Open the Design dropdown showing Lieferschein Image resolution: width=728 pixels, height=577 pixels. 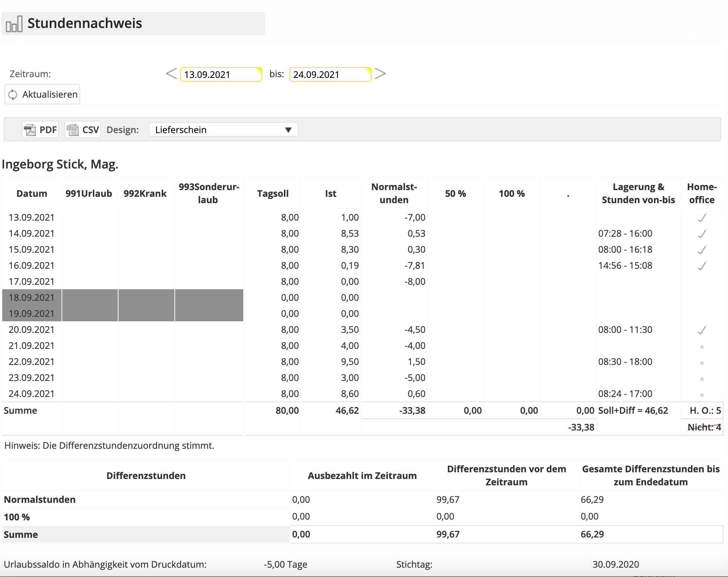(x=223, y=130)
